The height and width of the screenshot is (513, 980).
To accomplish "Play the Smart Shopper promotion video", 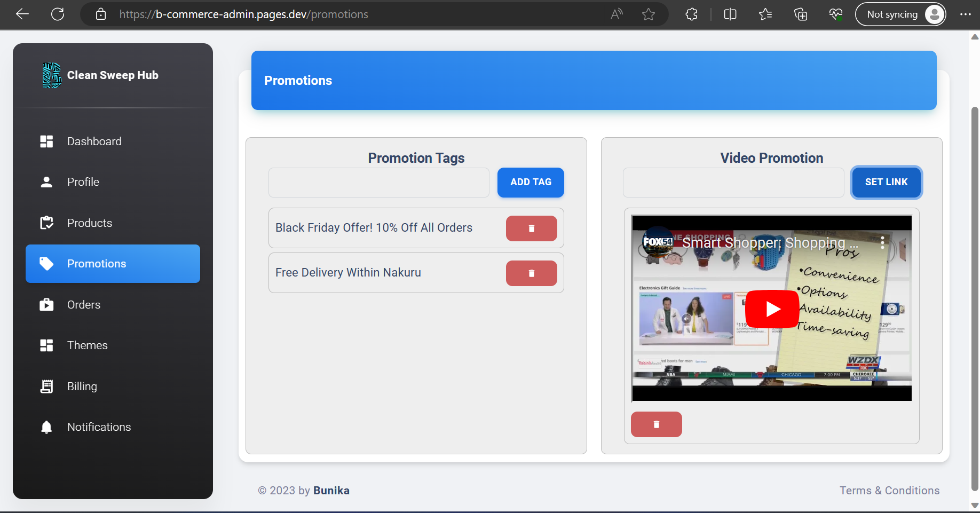I will point(772,309).
